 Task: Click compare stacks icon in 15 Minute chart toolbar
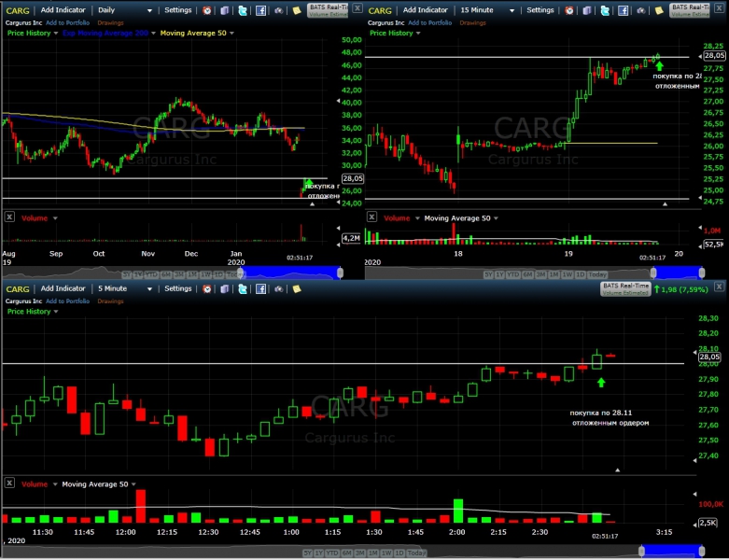point(587,10)
